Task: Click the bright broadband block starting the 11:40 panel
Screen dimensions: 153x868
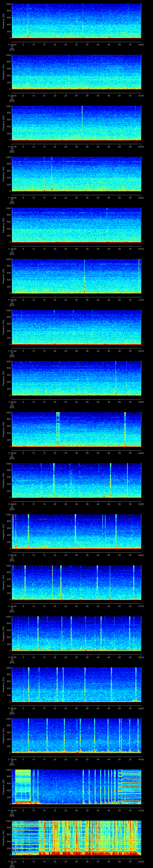Action: click(23, 786)
